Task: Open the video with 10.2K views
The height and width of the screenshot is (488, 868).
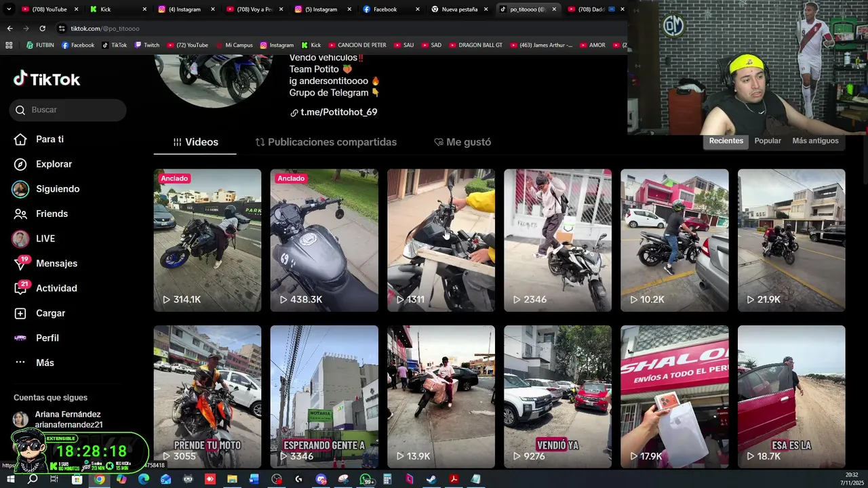Action: [x=675, y=240]
